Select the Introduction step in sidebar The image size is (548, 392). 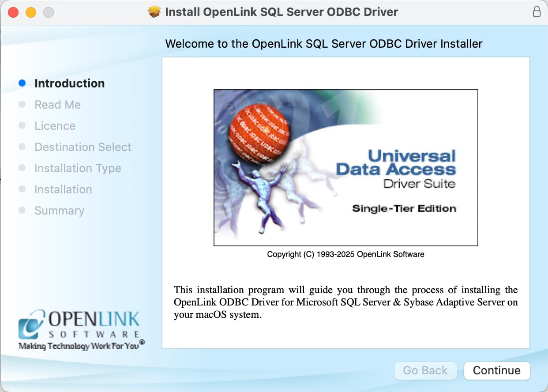(x=69, y=83)
